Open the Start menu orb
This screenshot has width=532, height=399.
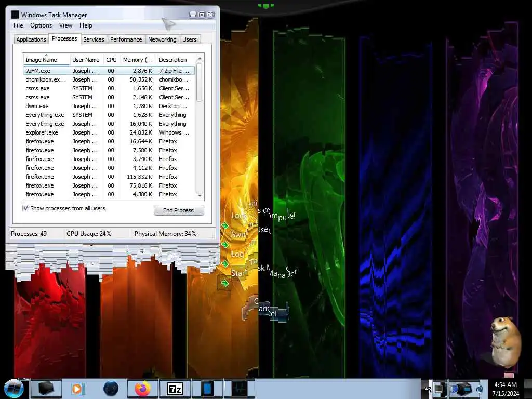14,389
